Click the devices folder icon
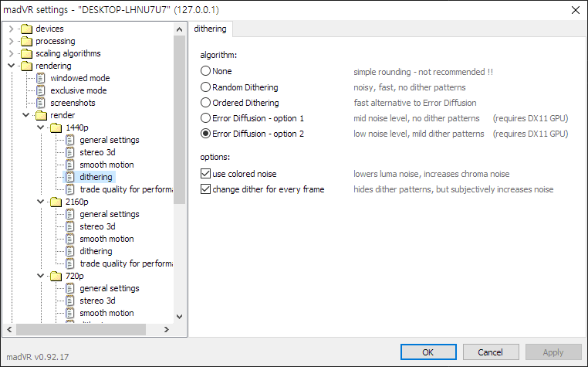The image size is (588, 367). click(27, 29)
